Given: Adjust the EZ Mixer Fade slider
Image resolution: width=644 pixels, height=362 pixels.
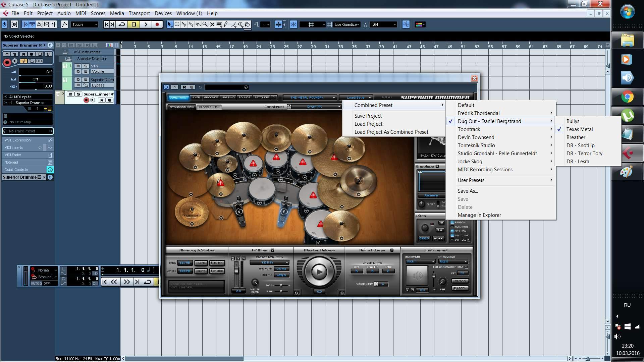Looking at the screenshot, I should point(281,285).
